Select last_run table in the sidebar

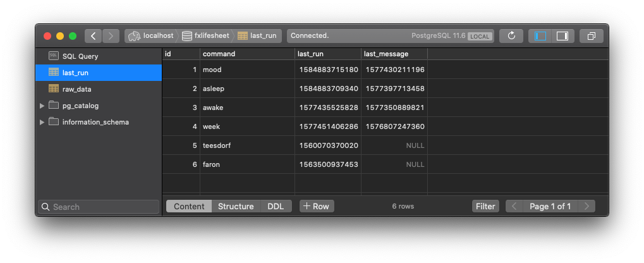[99, 73]
